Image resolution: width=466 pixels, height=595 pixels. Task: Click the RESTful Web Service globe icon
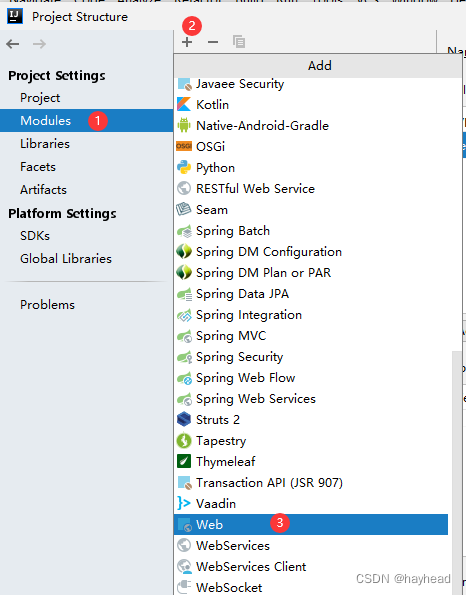184,188
